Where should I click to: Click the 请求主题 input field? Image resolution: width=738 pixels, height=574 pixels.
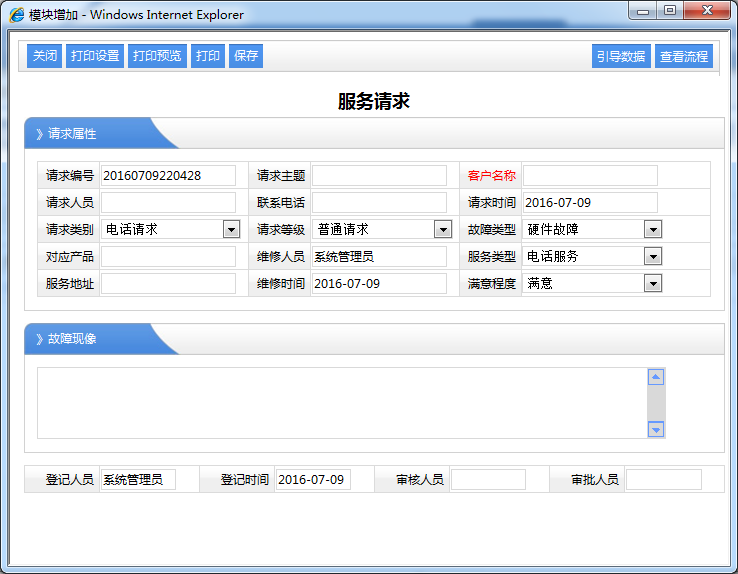(x=379, y=176)
